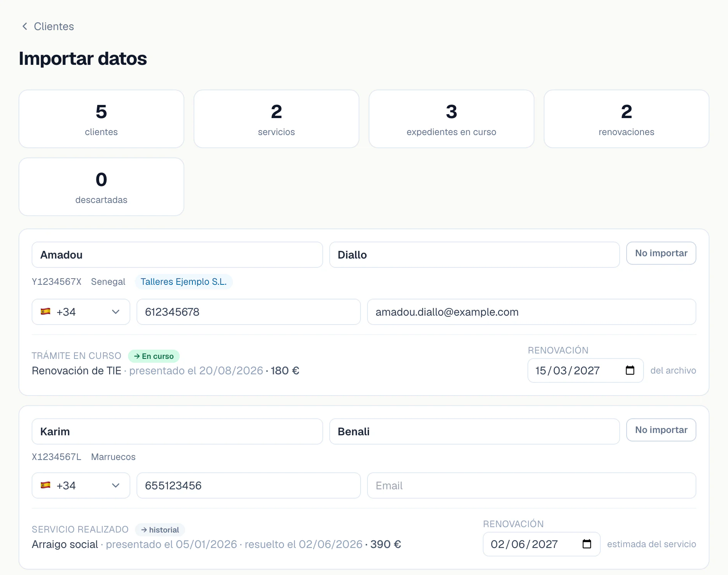
Task: Click Spain flag in Karim's phone prefix
Action: [x=45, y=485]
